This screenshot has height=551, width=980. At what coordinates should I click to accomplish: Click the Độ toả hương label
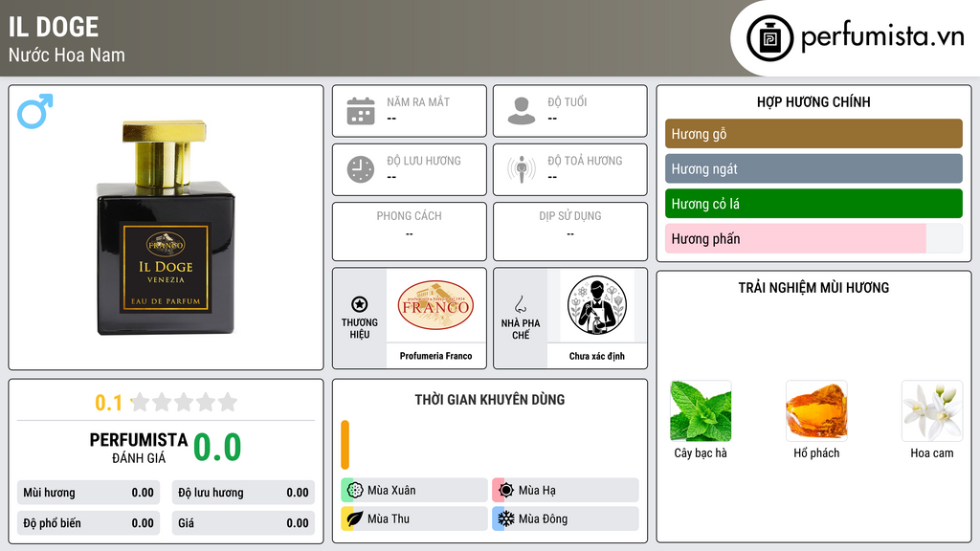[585, 161]
